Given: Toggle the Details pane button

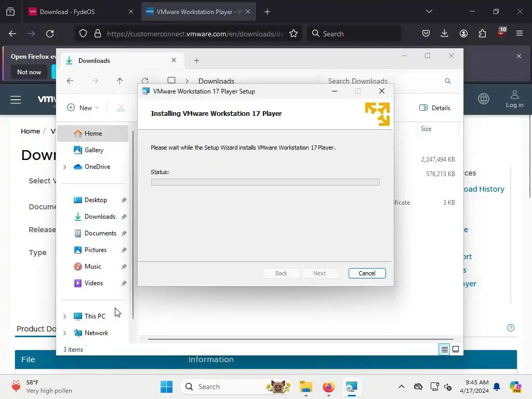Looking at the screenshot, I should (435, 108).
